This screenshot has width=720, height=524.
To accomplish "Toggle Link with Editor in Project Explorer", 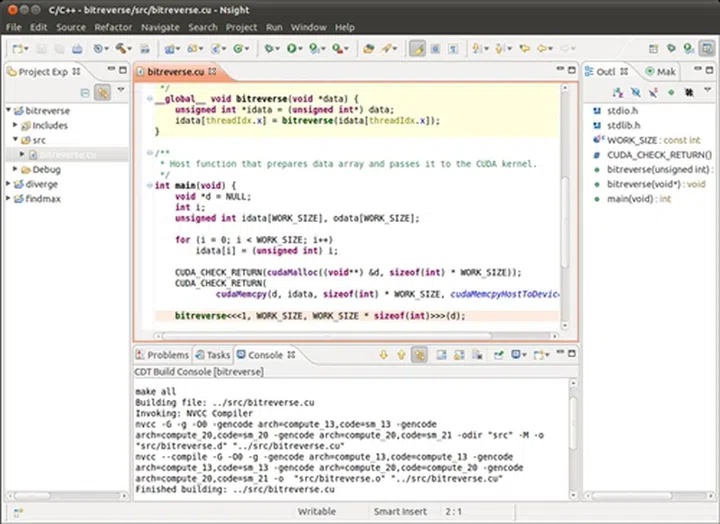I will tap(102, 92).
